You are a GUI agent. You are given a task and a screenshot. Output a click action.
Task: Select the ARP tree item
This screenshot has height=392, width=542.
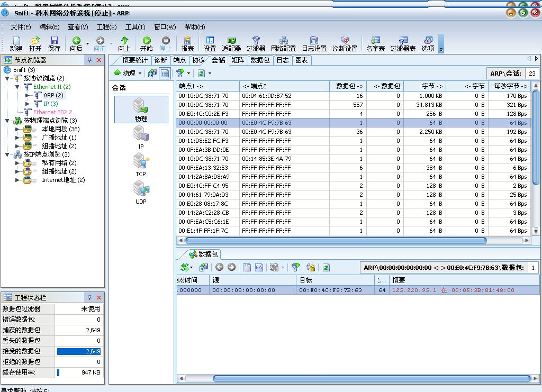point(53,95)
